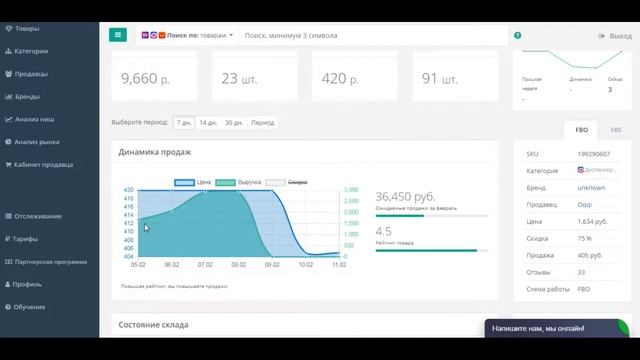Switch to the FBS tab

coord(616,130)
